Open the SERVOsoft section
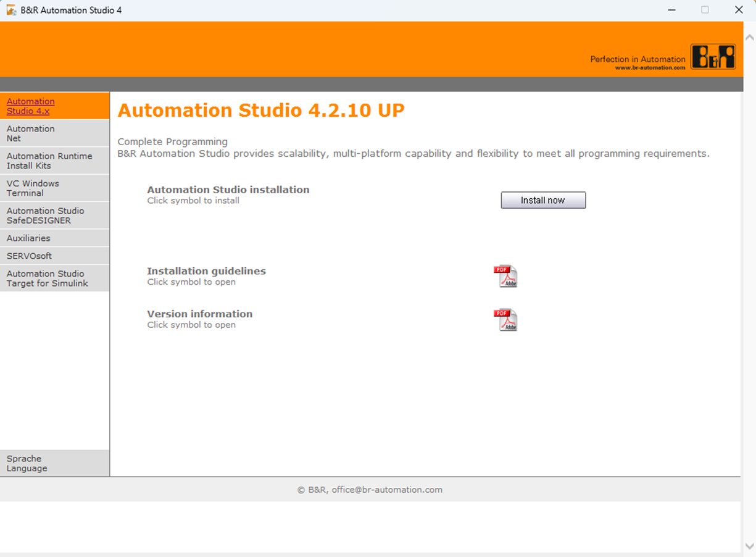The height and width of the screenshot is (557, 756). pyautogui.click(x=28, y=256)
